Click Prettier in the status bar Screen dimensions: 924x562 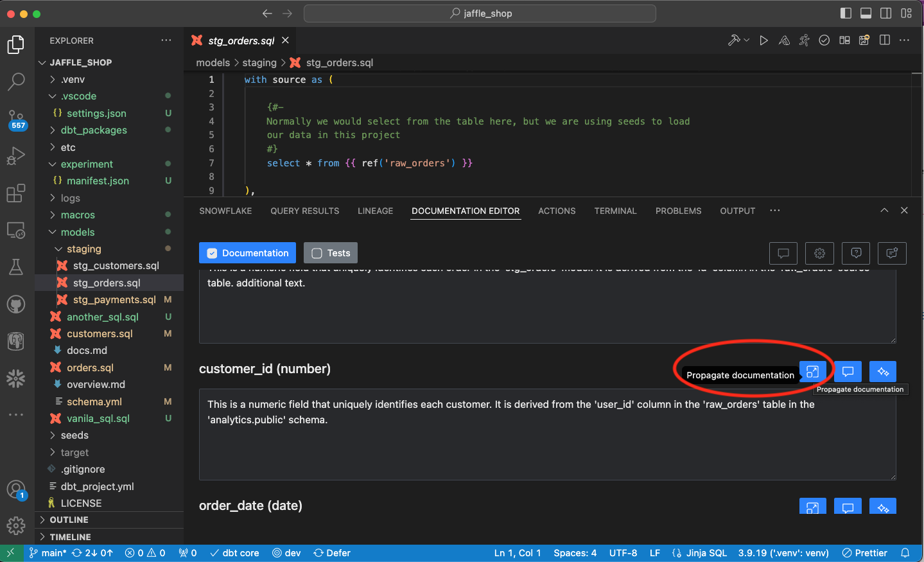865,553
